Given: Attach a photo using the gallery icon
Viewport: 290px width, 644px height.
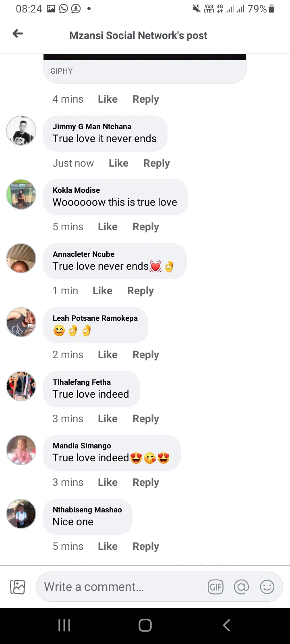Looking at the screenshot, I should pos(17,587).
